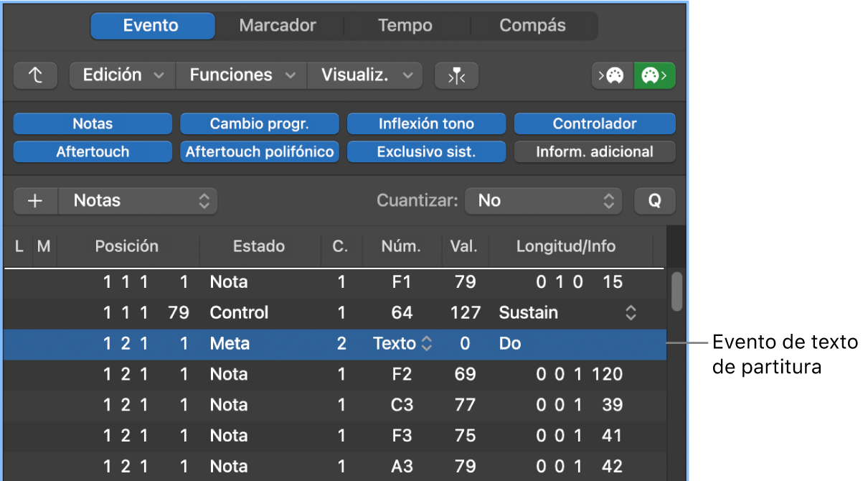Toggle the Notas event filter

click(92, 123)
